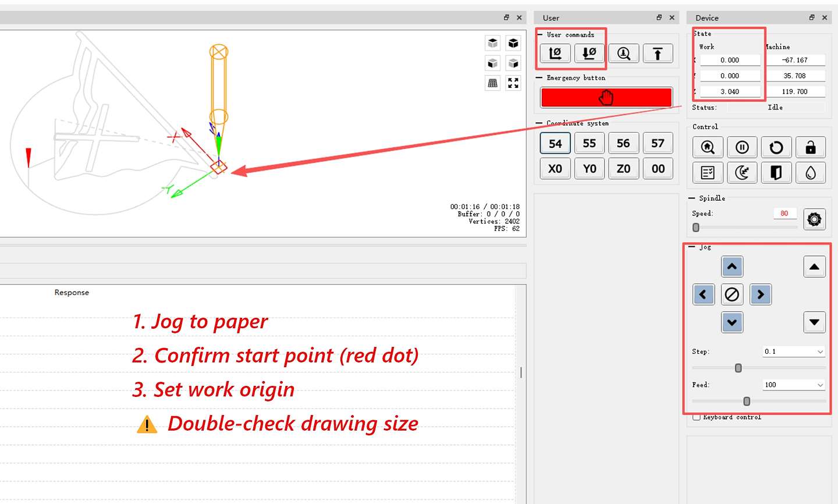838x504 pixels.
Task: Toggle the spindle gear button
Action: [814, 219]
